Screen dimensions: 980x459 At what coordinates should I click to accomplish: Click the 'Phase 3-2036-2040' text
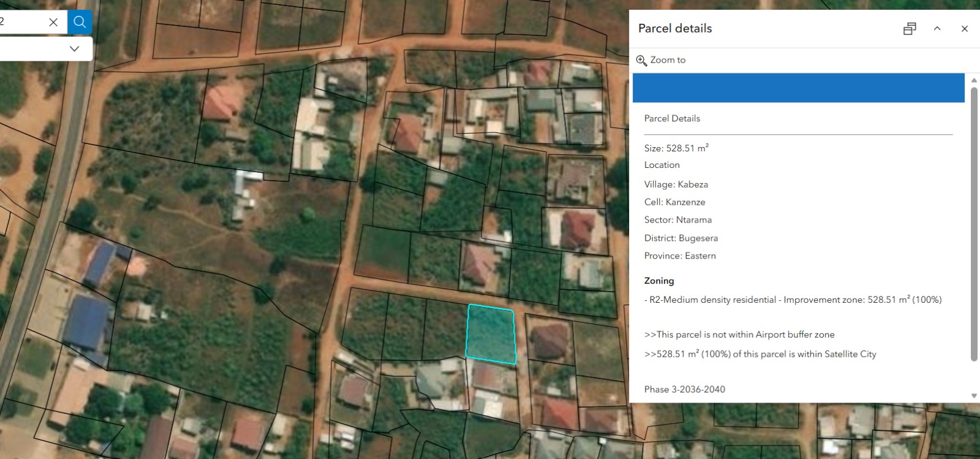point(685,389)
